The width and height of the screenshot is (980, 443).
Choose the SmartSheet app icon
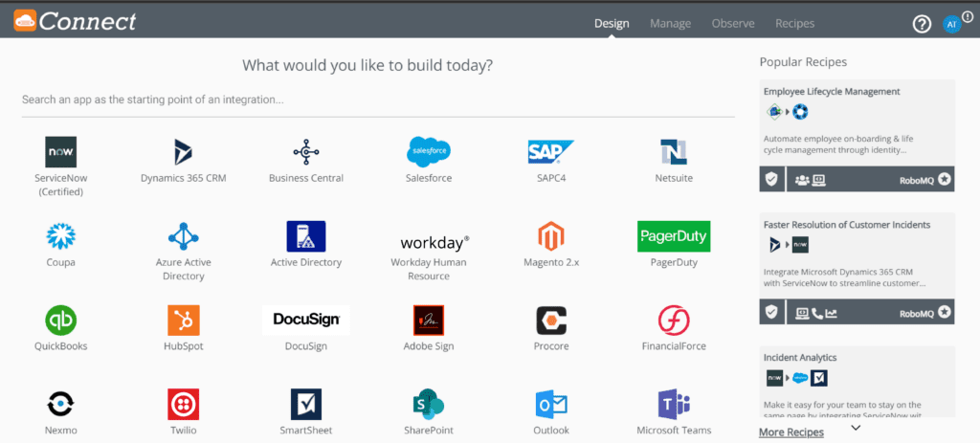[x=306, y=405]
